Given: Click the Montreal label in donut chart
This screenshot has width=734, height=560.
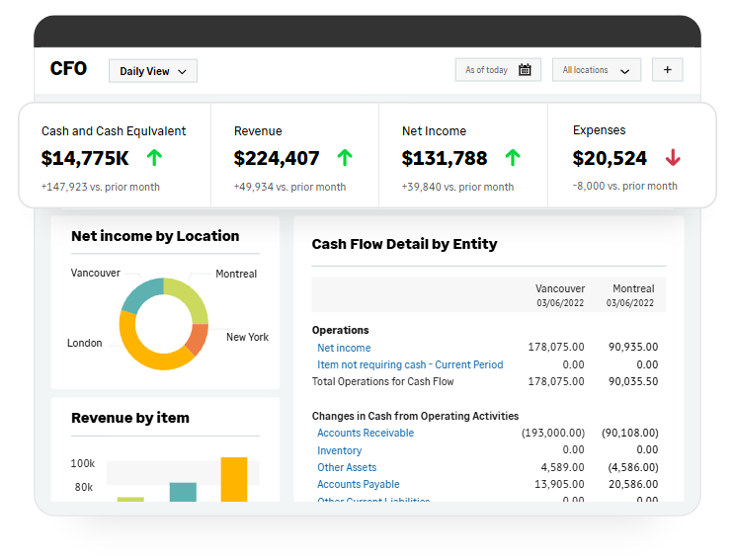Looking at the screenshot, I should click(236, 274).
